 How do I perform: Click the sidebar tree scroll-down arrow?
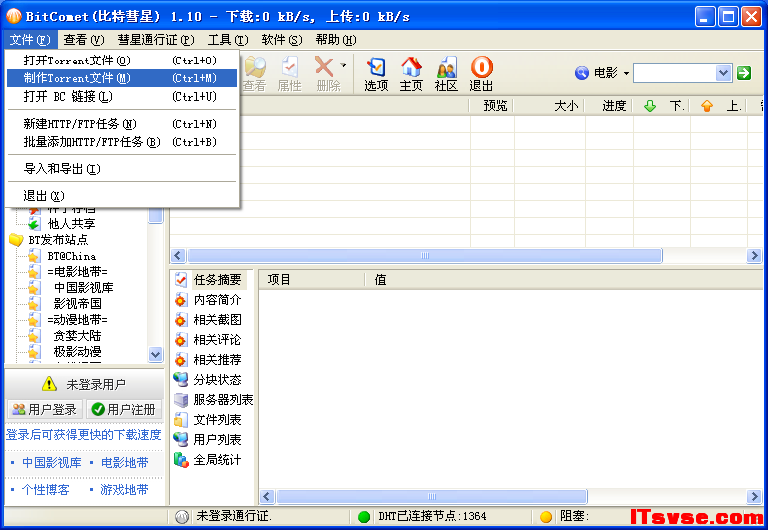coord(156,354)
